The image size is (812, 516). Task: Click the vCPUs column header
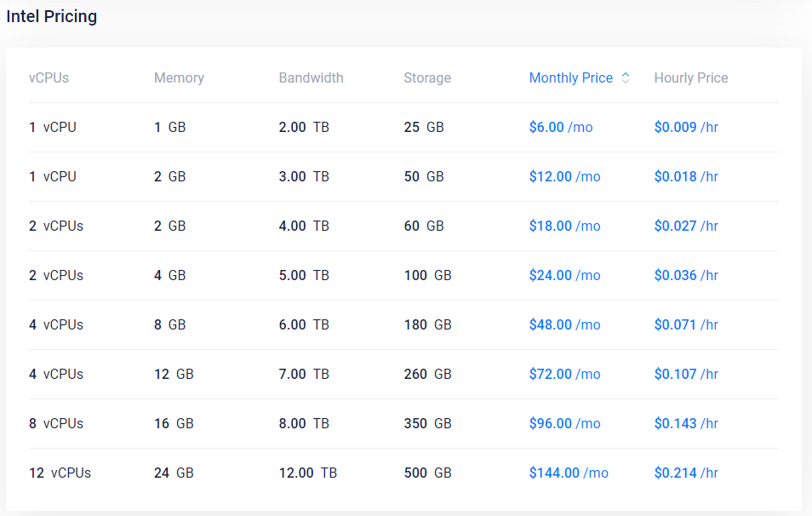point(49,77)
